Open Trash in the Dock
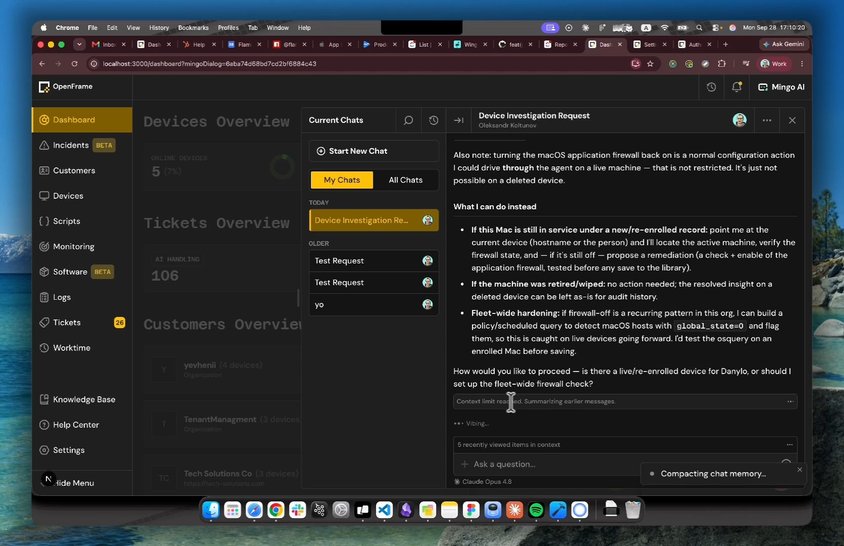The width and height of the screenshot is (844, 546). [633, 509]
